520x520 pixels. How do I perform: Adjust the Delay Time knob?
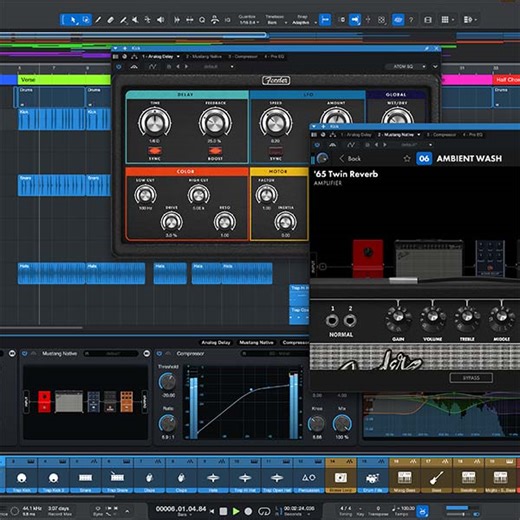tap(155, 123)
